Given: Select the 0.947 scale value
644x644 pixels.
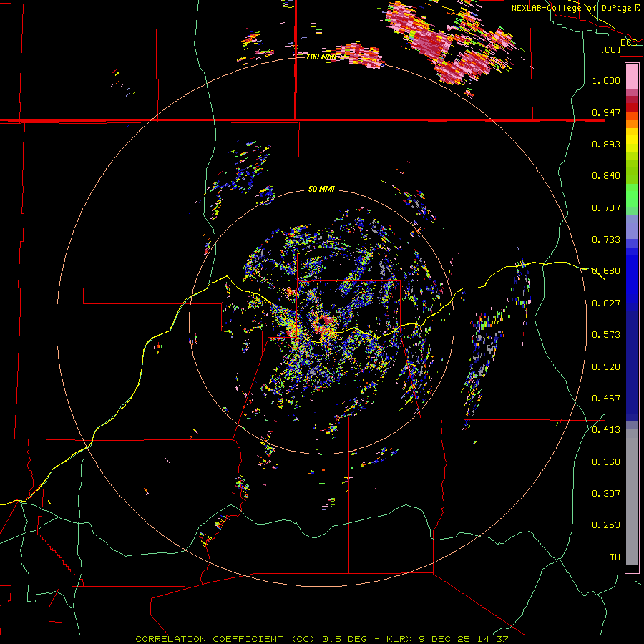Looking at the screenshot, I should (606, 112).
